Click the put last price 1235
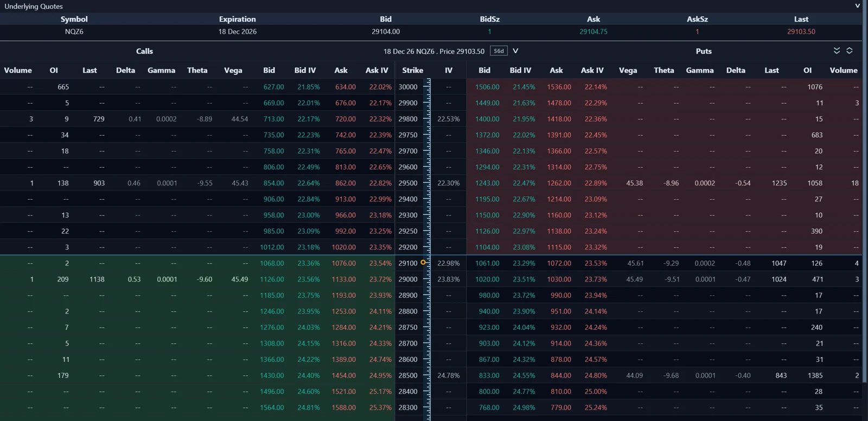The width and height of the screenshot is (868, 421). 779,183
